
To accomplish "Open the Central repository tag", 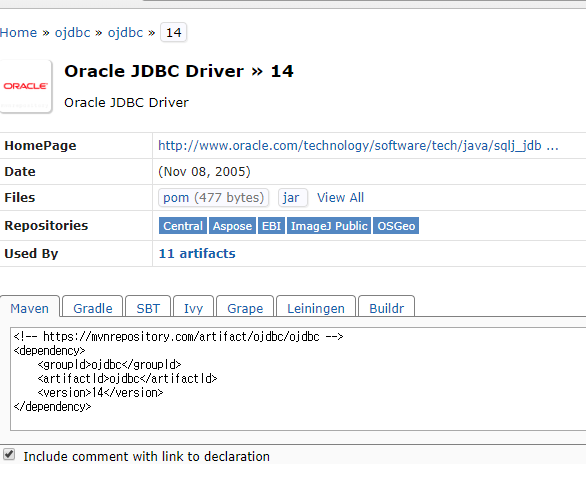I will pos(183,226).
